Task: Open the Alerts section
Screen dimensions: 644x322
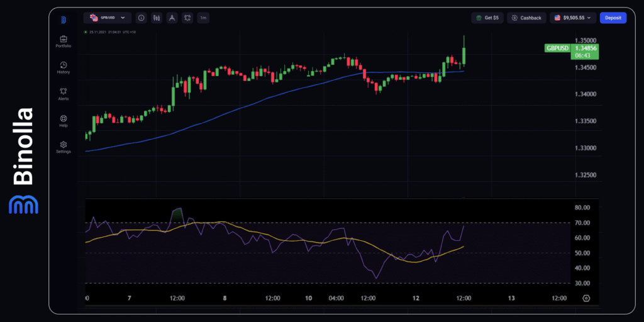Action: point(63,94)
